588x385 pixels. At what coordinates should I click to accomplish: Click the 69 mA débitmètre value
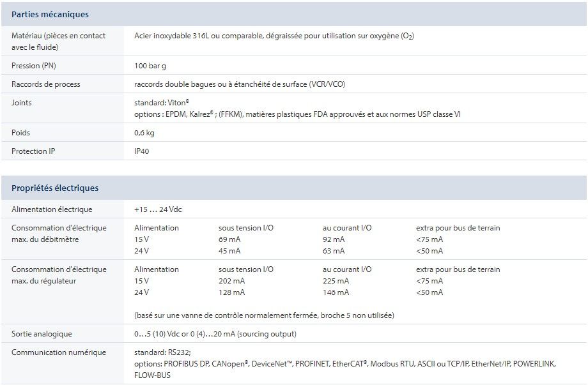231,239
